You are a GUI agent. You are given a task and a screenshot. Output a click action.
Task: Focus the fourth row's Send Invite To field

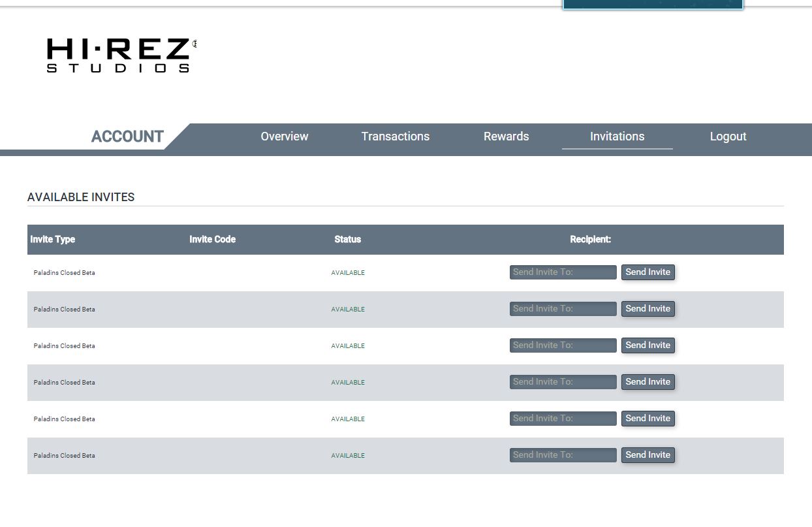click(x=563, y=382)
